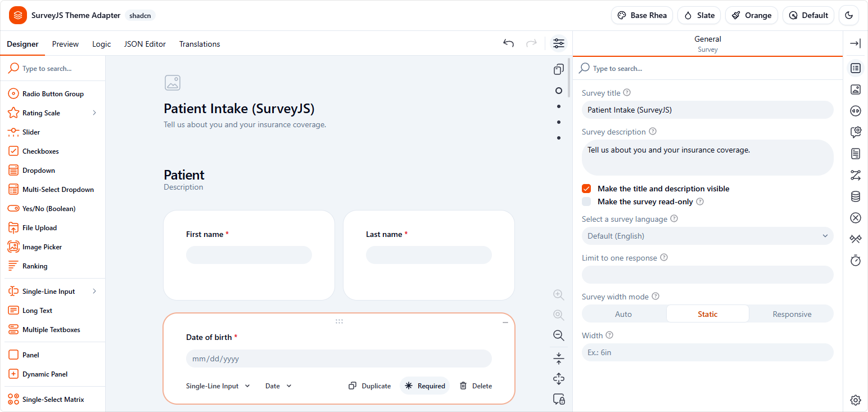Open the Pages category document icon
The image size is (868, 412).
(856, 154)
